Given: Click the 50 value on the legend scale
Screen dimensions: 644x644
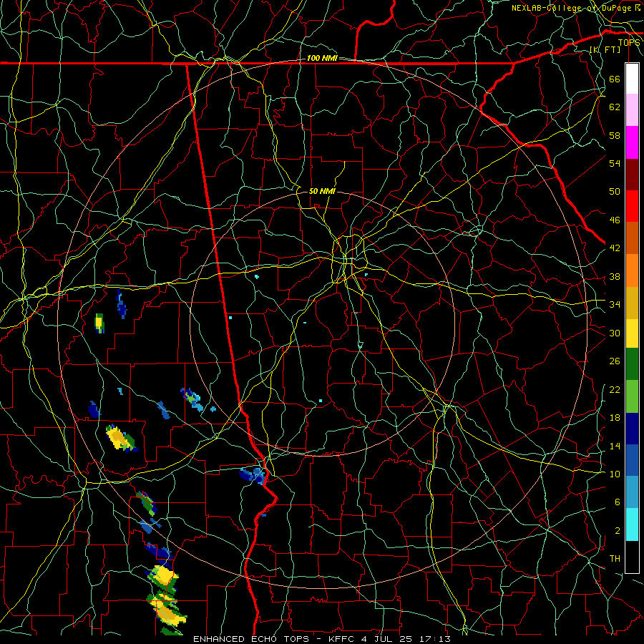Looking at the screenshot, I should click(615, 191).
